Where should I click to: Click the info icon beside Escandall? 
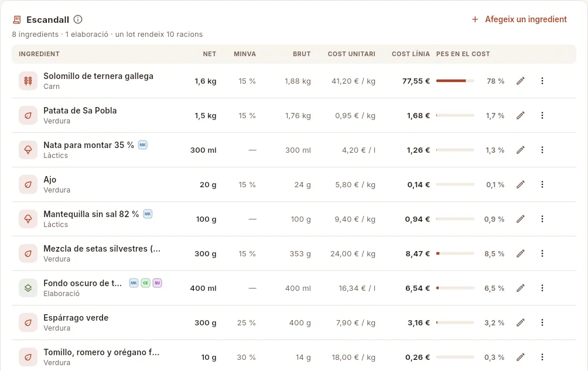tap(78, 19)
